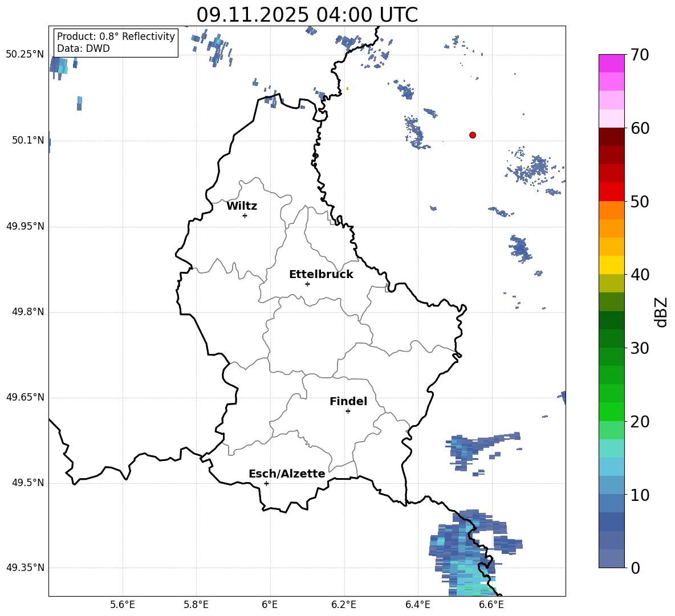
Task: Click the Product: 0.8° Reflectivity text
Action: click(116, 36)
